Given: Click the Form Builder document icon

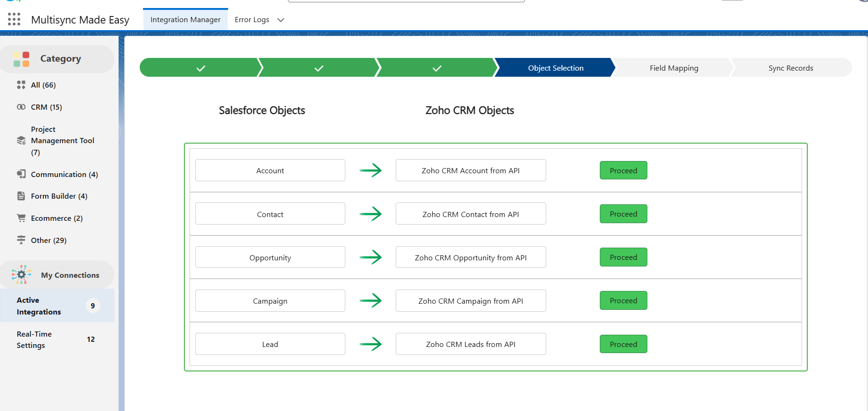Looking at the screenshot, I should (x=21, y=196).
